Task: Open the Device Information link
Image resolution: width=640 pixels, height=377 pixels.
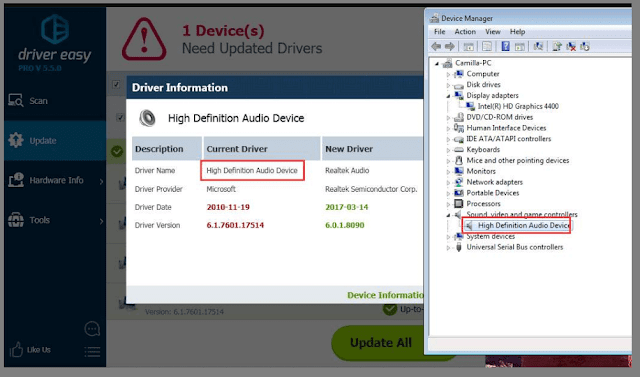Action: point(385,295)
